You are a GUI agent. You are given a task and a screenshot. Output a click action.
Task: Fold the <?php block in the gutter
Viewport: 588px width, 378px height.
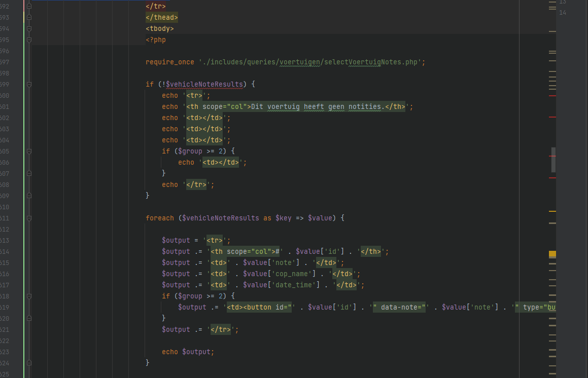click(x=29, y=40)
